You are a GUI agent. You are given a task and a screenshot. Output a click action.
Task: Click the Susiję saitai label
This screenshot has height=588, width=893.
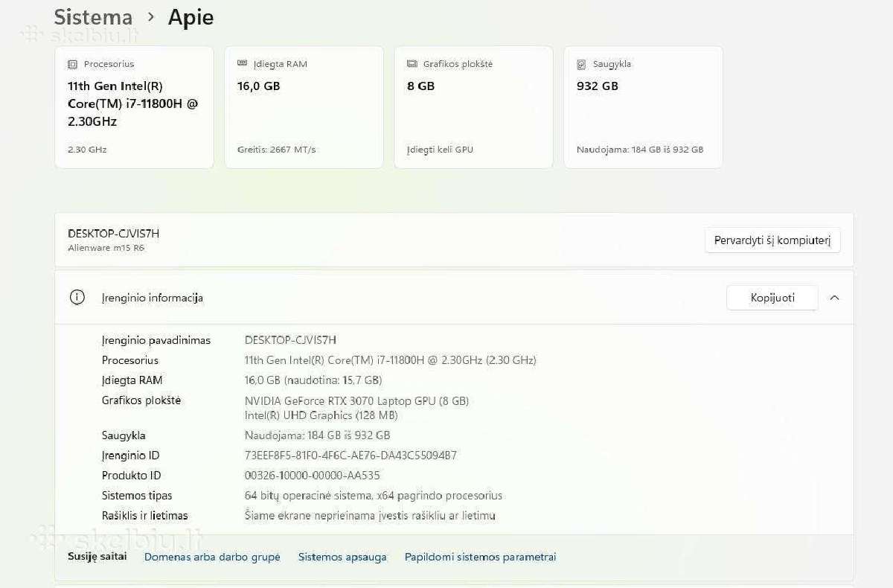(x=97, y=556)
